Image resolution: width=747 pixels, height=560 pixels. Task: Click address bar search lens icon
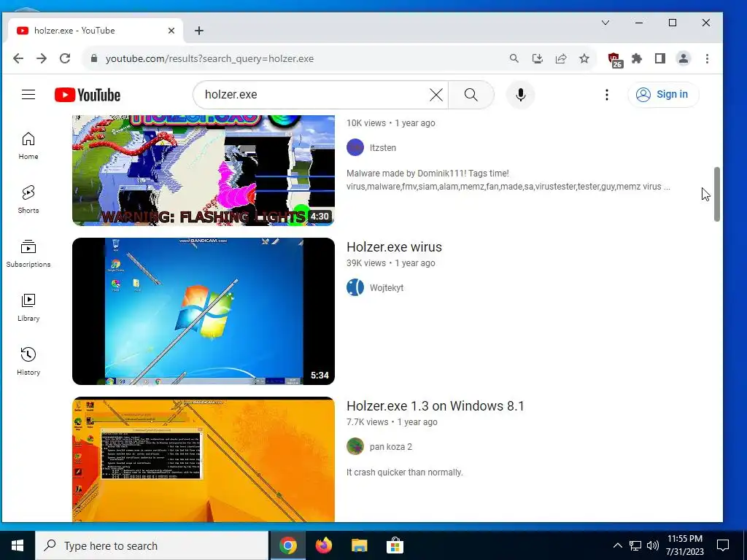(x=514, y=58)
